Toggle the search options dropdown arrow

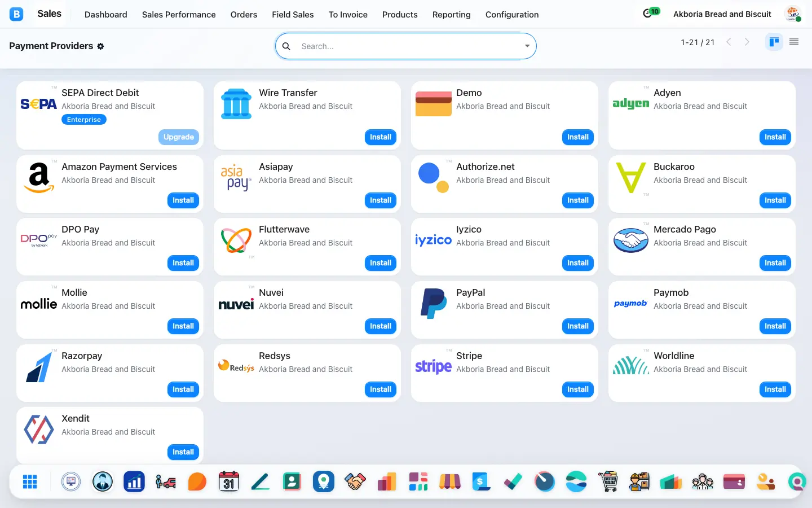pyautogui.click(x=527, y=46)
